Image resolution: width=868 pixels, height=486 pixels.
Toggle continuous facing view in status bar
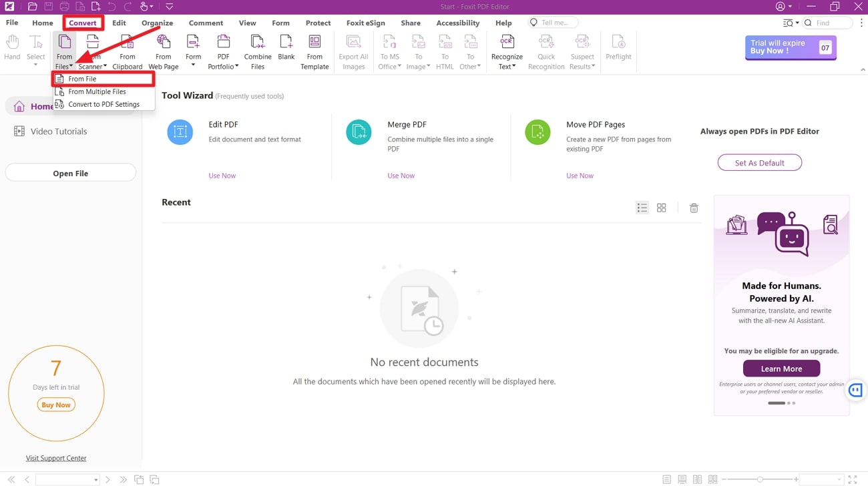(713, 479)
